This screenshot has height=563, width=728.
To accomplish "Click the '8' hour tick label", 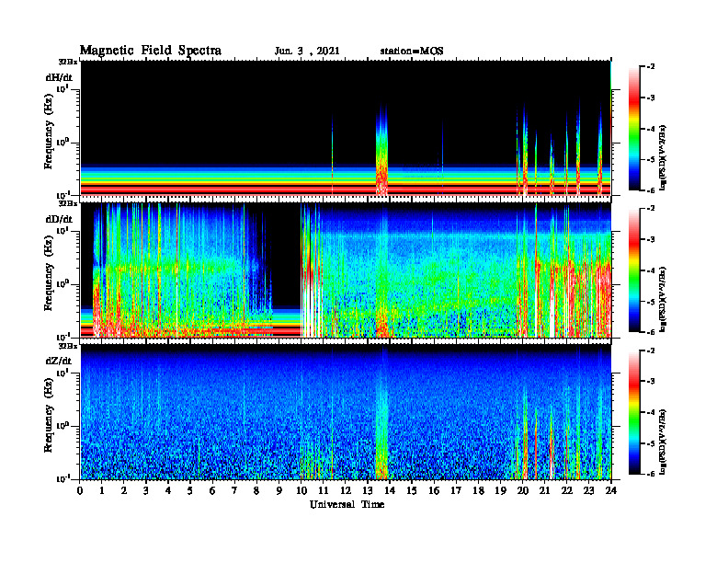I will click(256, 491).
